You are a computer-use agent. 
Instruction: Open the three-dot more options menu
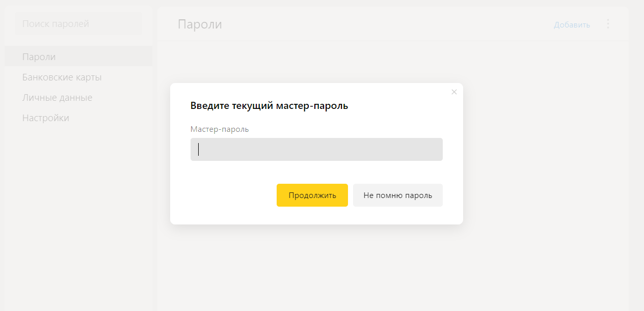[607, 24]
